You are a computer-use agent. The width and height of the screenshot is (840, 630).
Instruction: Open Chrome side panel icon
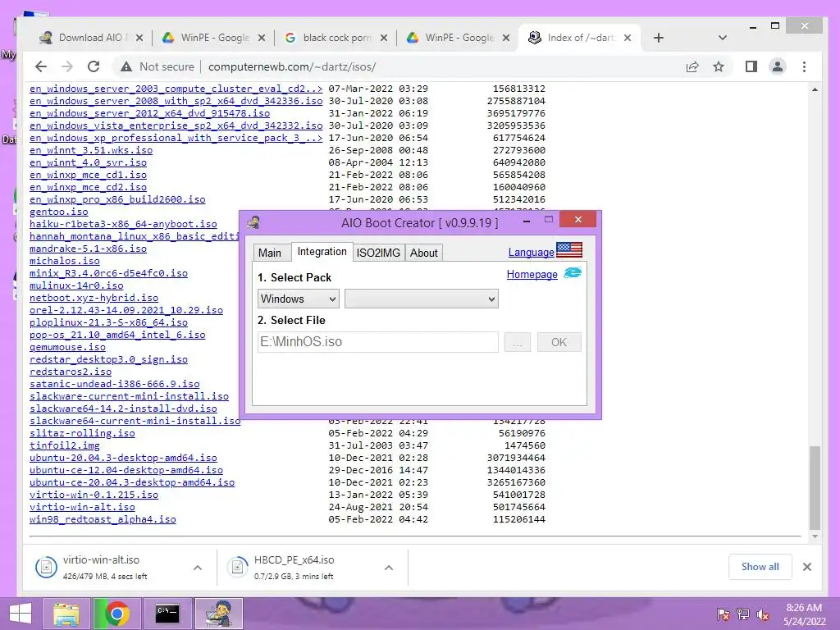click(x=751, y=66)
